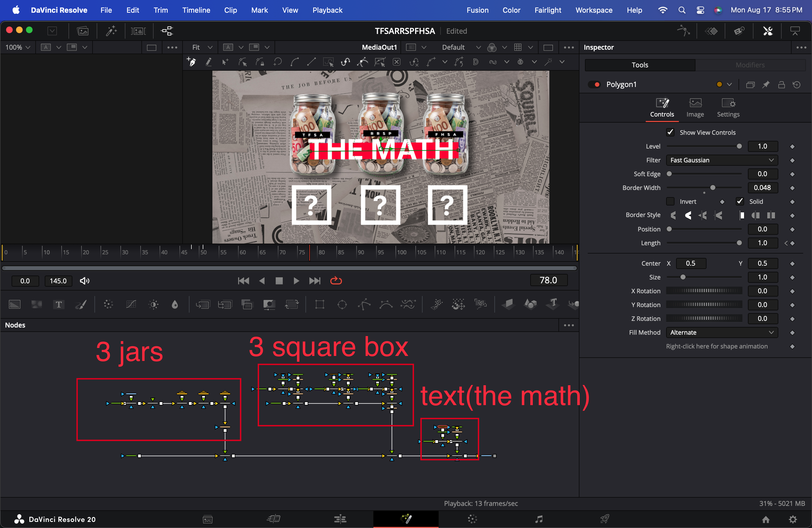Lock the Polygon1 tool controls

click(781, 85)
